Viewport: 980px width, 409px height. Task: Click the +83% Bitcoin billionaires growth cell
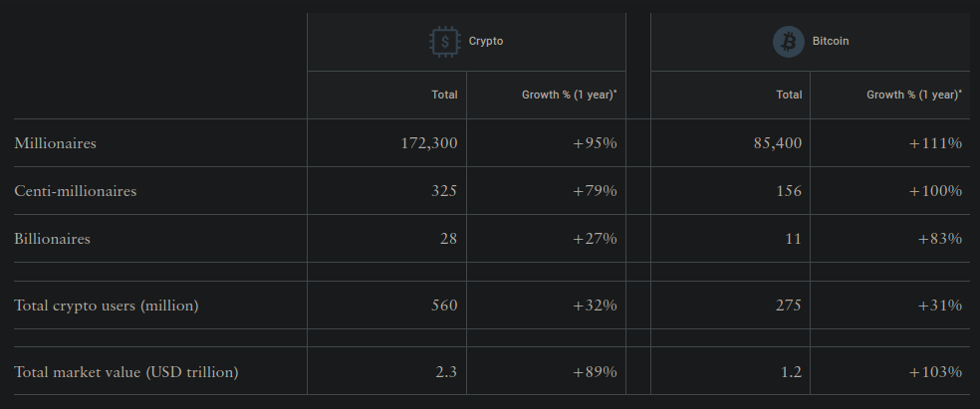click(939, 239)
